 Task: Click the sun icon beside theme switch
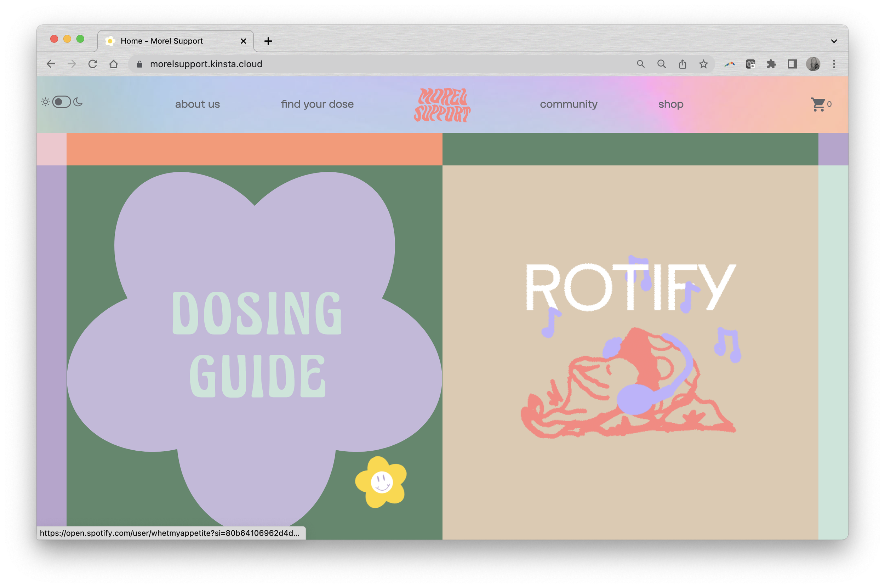(x=45, y=102)
